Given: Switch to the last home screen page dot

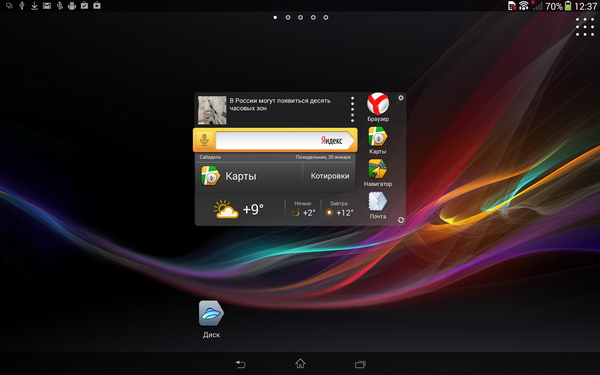Looking at the screenshot, I should click(x=326, y=17).
